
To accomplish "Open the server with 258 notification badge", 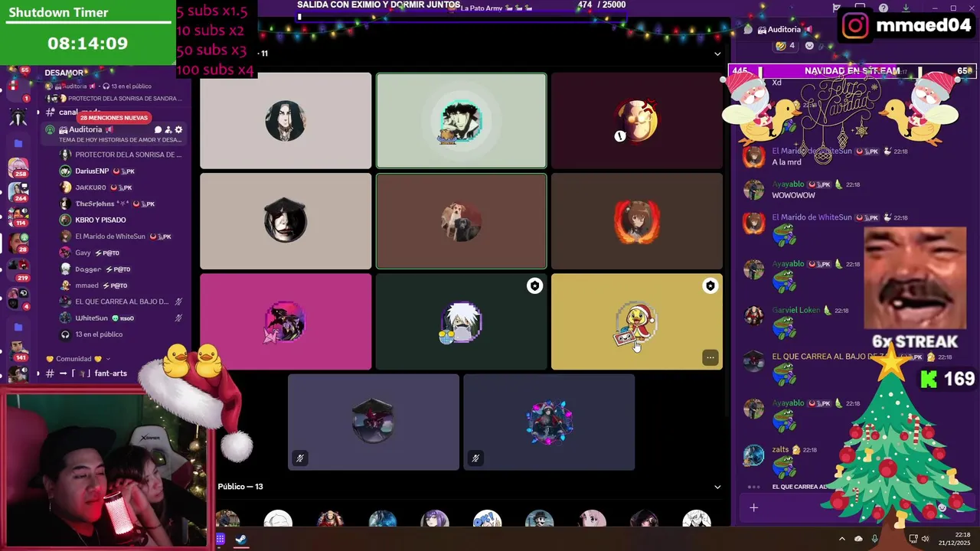I will pos(18,168).
